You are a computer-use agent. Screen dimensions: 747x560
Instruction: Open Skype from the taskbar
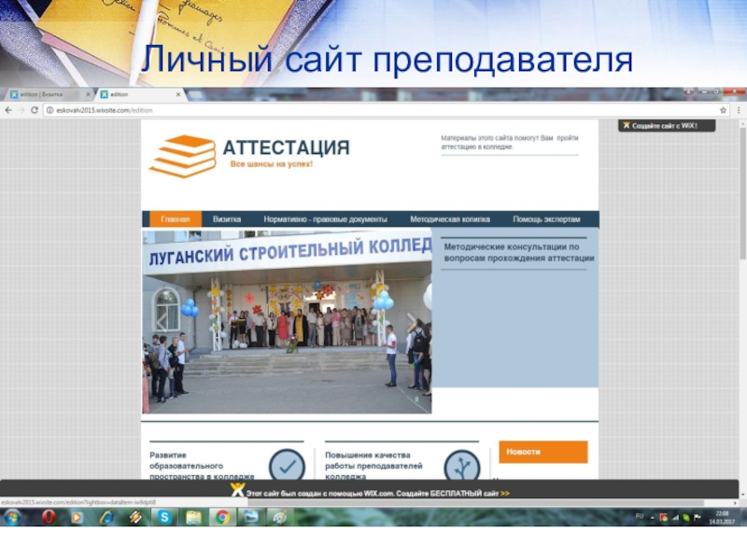[163, 516]
